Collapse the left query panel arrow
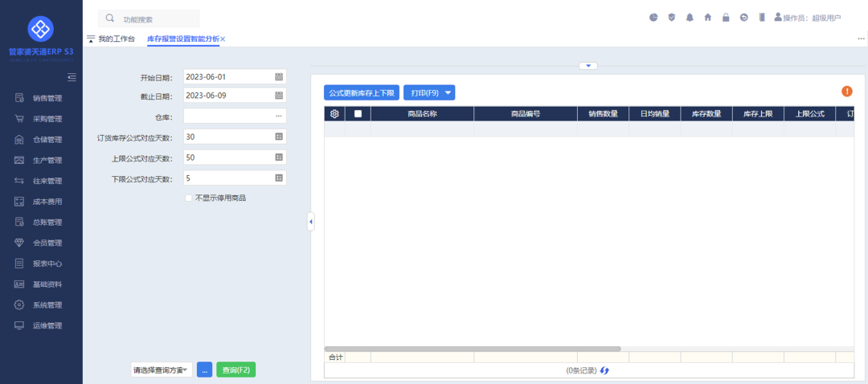The height and width of the screenshot is (384, 868). [x=311, y=221]
